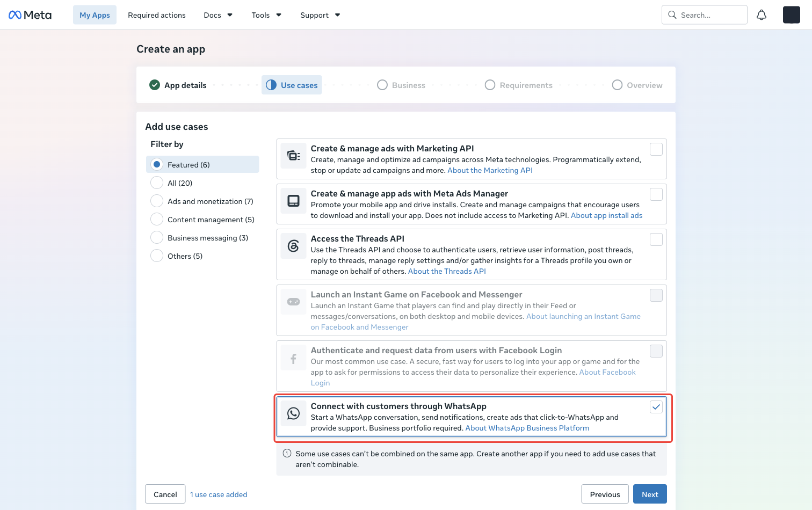Click the Threads API icon
The image size is (812, 510).
(x=293, y=246)
